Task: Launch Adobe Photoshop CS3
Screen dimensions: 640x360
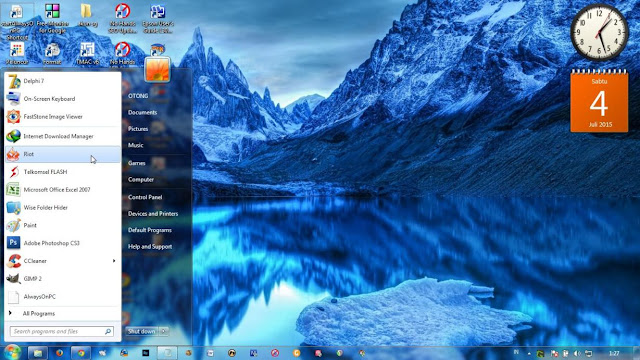Action: pos(62,243)
